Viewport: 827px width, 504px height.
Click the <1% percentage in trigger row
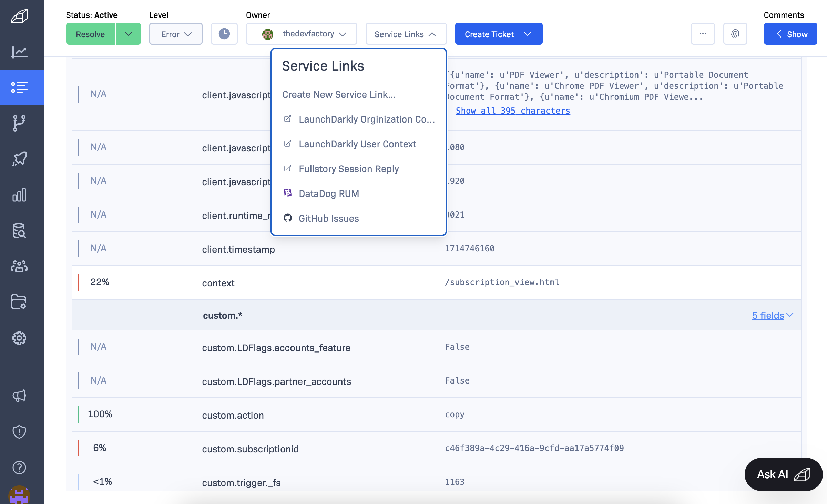(102, 481)
